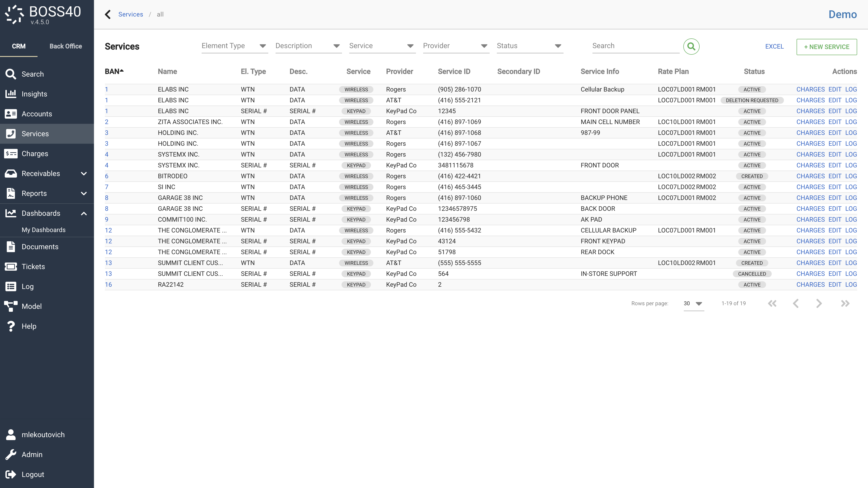This screenshot has height=488, width=868.
Task: Click the green search magnifier button
Action: tap(691, 47)
